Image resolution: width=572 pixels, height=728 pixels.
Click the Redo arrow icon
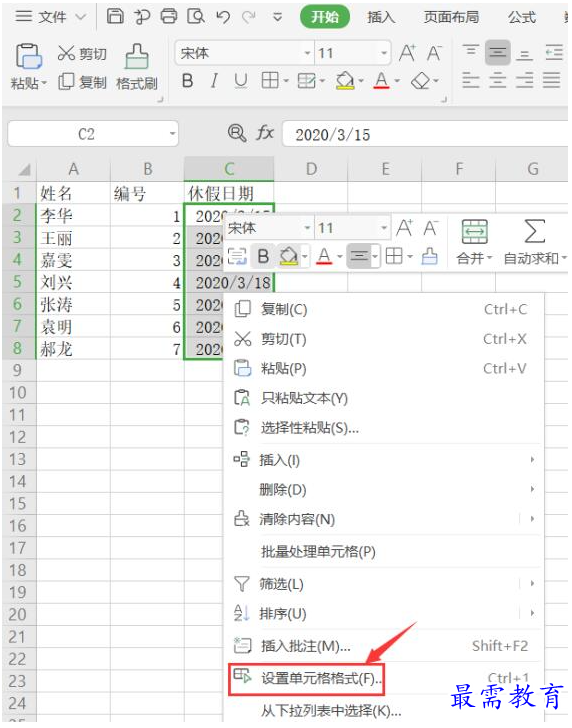pos(249,17)
